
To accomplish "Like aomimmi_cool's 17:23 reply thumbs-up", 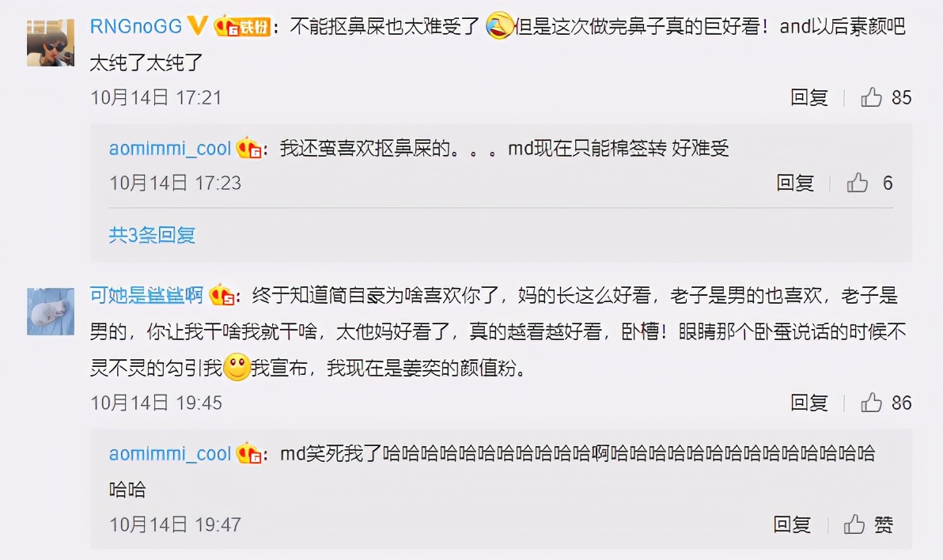I will [857, 182].
